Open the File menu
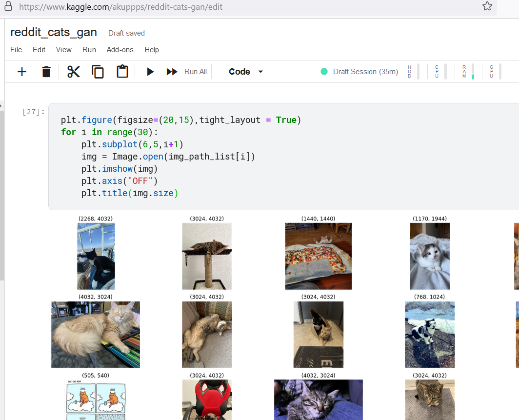The height and width of the screenshot is (420, 519). pyautogui.click(x=16, y=49)
